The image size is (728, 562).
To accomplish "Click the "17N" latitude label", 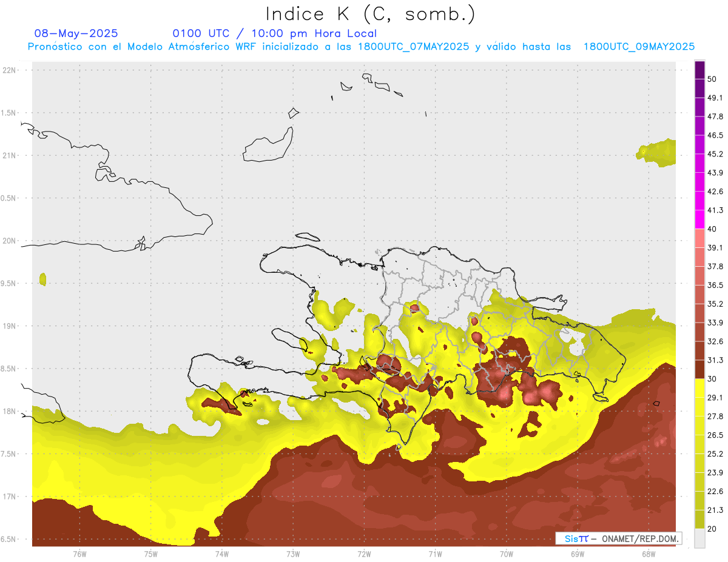I will [x=9, y=497].
